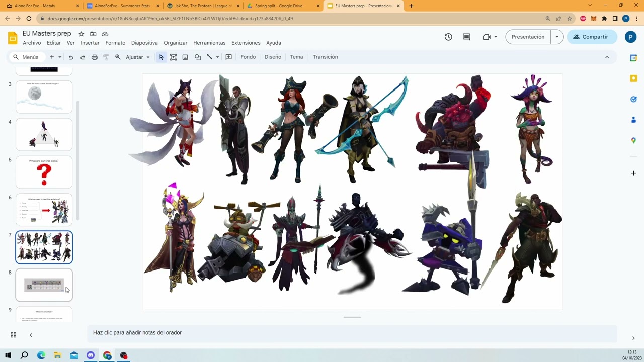Click the Diseño layout button
Image resolution: width=644 pixels, height=362 pixels.
click(x=273, y=57)
